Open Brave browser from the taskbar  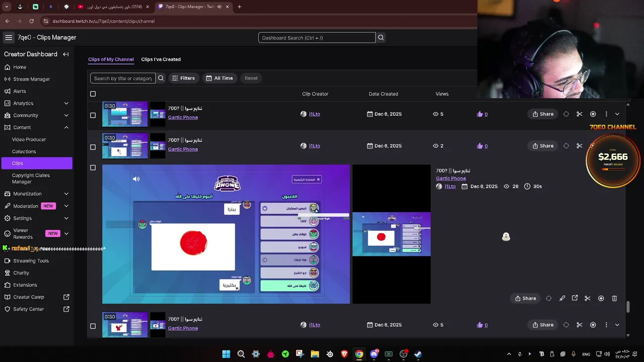click(x=344, y=354)
